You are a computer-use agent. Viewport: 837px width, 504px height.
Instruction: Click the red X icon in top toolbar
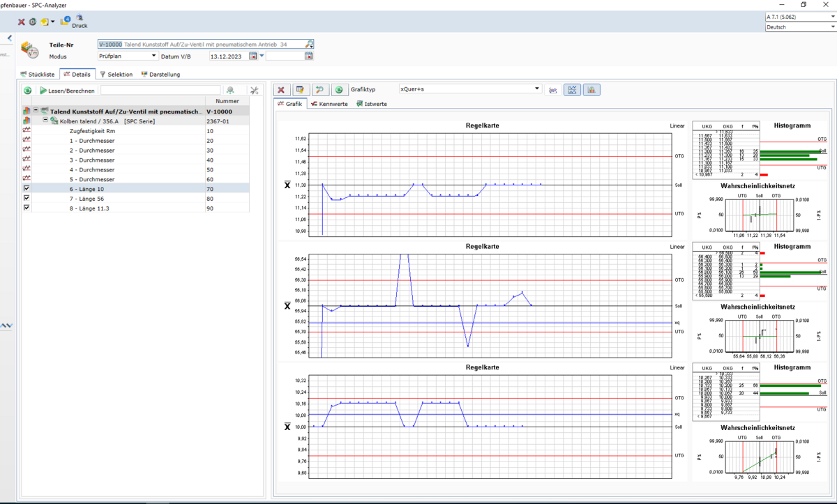click(22, 22)
